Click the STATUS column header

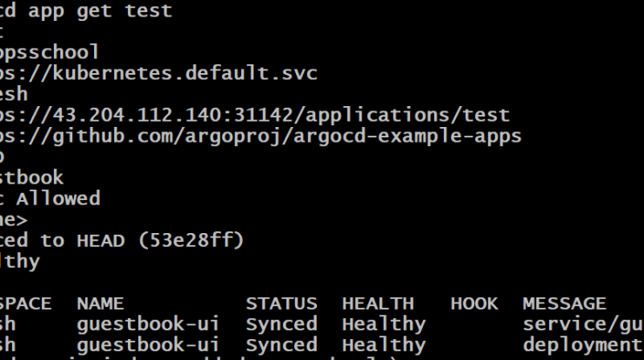point(281,303)
